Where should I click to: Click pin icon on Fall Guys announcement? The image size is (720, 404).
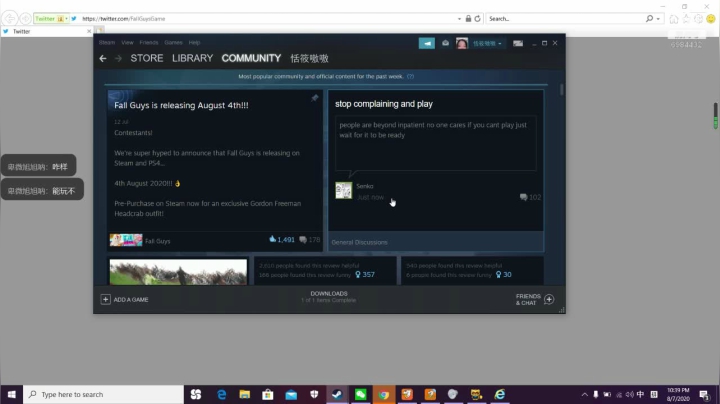pos(315,98)
